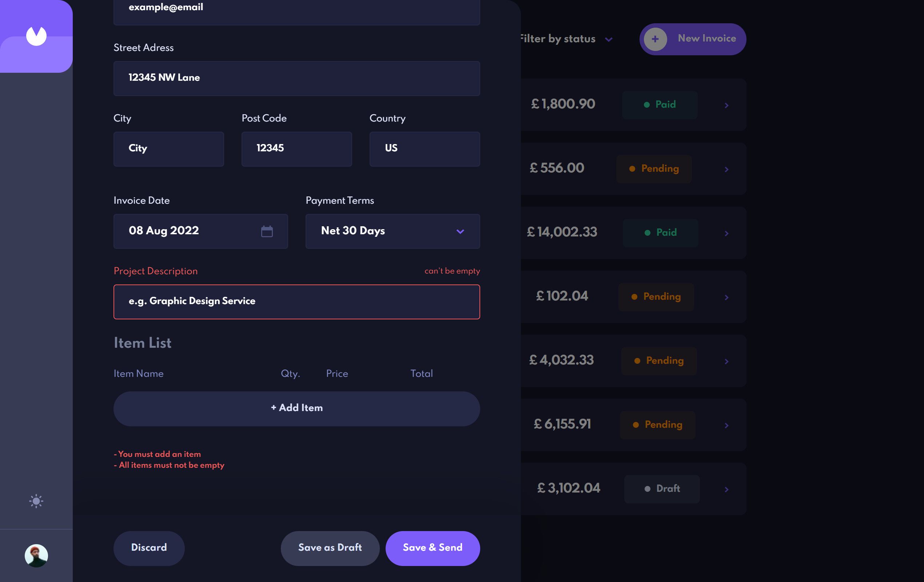Open the £3,102.04 draft invoice arrow
924x582 pixels.
click(726, 489)
